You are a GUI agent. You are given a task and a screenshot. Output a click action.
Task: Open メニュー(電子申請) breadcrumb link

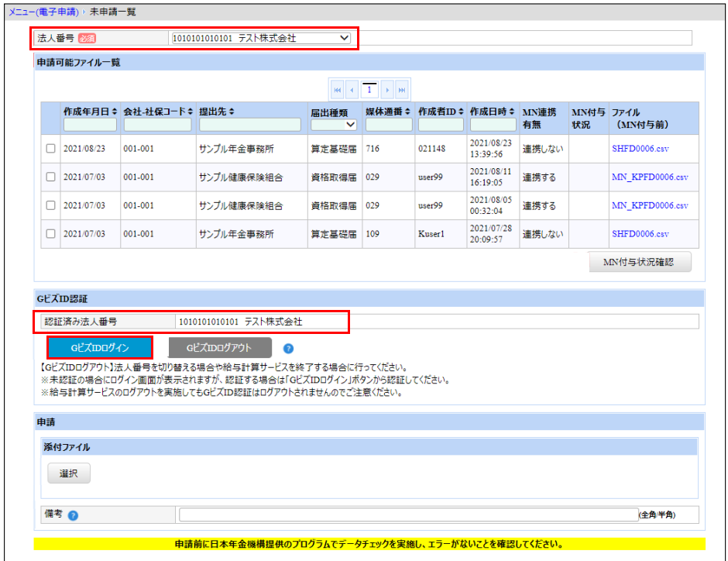click(43, 12)
